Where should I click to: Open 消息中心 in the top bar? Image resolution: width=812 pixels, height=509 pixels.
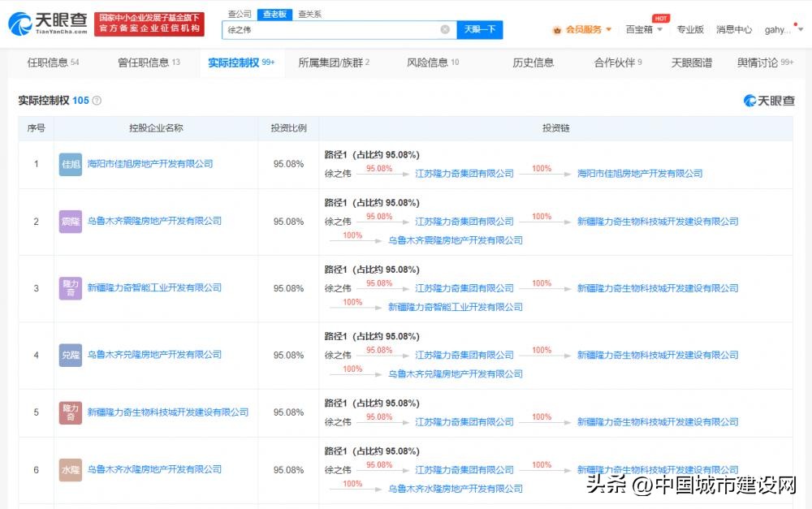tap(733, 30)
